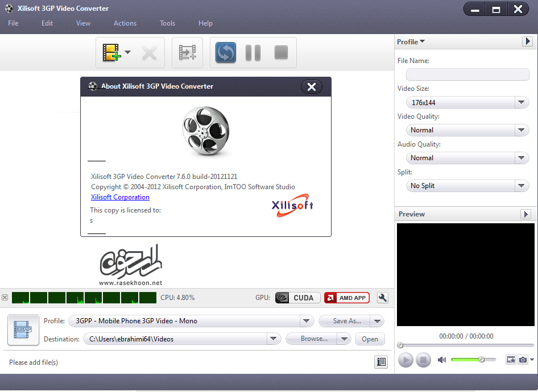Click the preview playback seek slider
The height and width of the screenshot is (392, 538).
pos(467,345)
